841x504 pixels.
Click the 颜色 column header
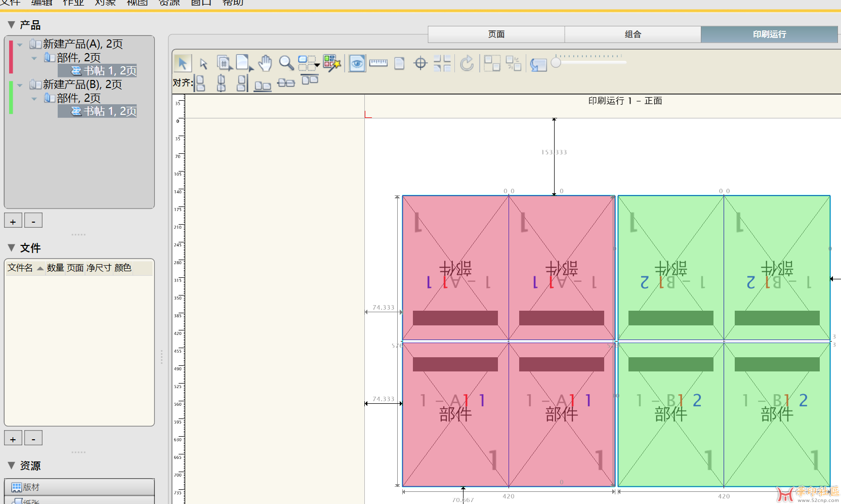(x=123, y=268)
